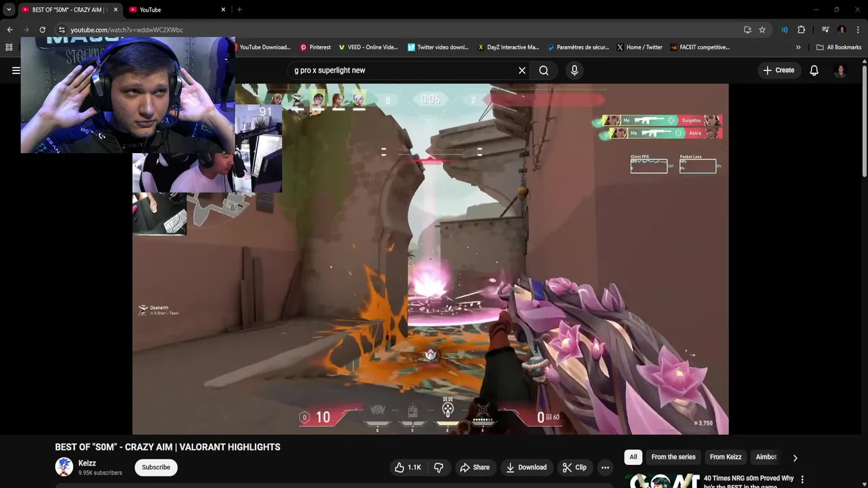Open the apps grid in bookmarks bar
The height and width of the screenshot is (488, 868).
9,47
